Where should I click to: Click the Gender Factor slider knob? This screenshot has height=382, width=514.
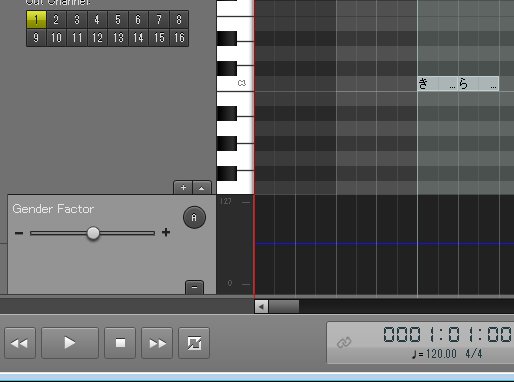[93, 233]
